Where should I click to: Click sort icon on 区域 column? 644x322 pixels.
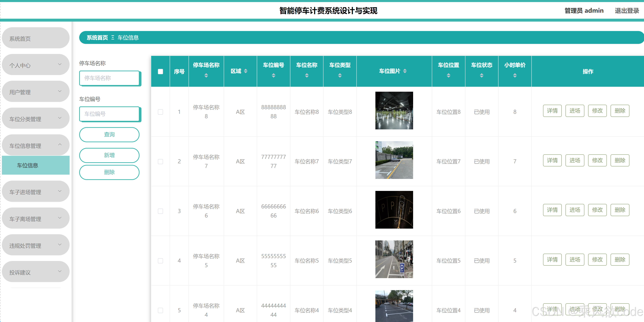click(245, 71)
